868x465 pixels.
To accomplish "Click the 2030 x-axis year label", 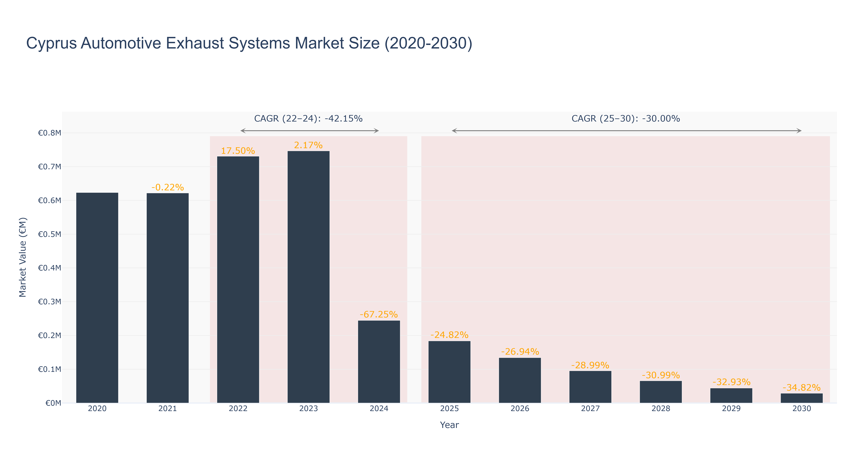I will tap(801, 409).
